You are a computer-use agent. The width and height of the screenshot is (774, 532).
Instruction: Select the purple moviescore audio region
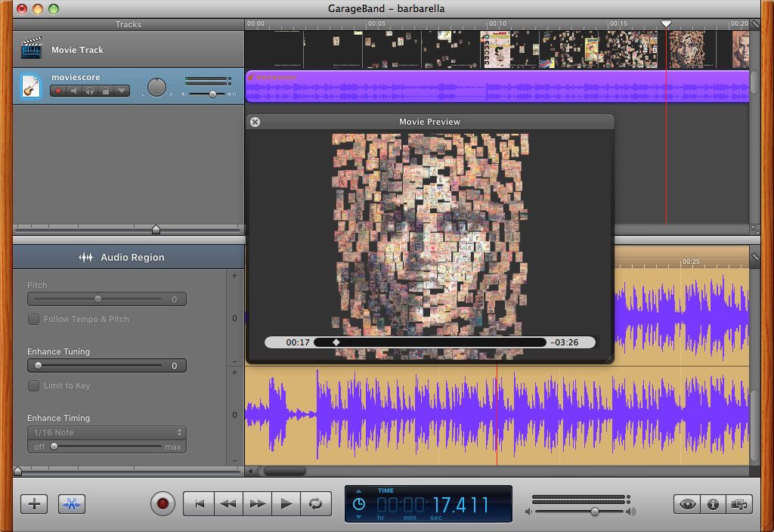pyautogui.click(x=497, y=86)
